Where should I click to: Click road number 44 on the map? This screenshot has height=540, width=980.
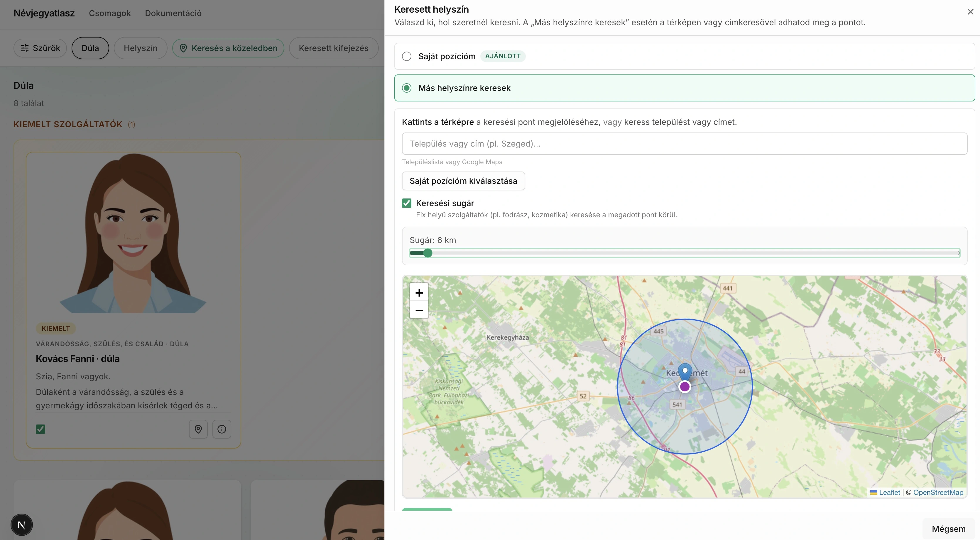[742, 372]
